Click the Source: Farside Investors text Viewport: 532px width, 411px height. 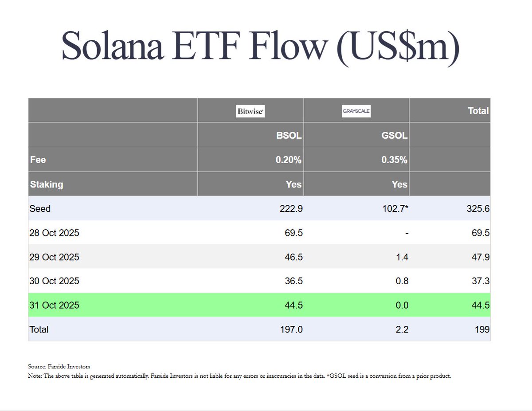pos(59,367)
